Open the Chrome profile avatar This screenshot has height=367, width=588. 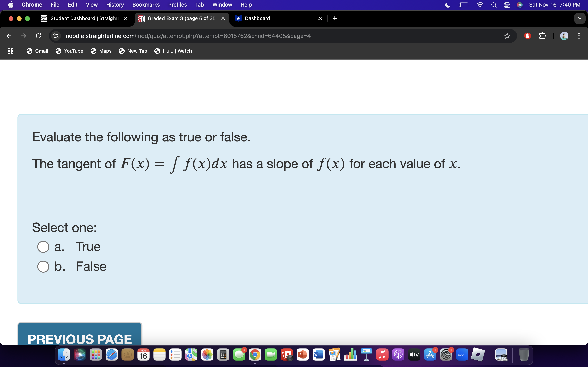564,36
